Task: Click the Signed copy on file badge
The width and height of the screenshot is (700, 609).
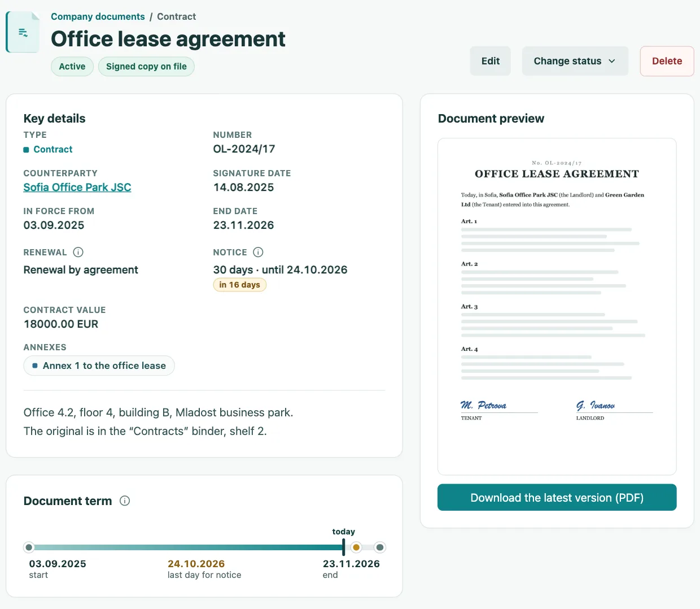Action: point(146,66)
